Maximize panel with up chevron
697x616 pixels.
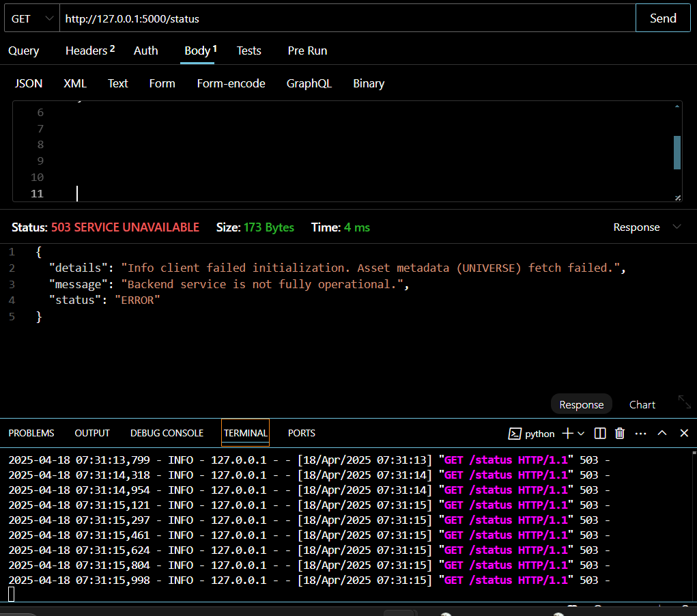point(662,433)
